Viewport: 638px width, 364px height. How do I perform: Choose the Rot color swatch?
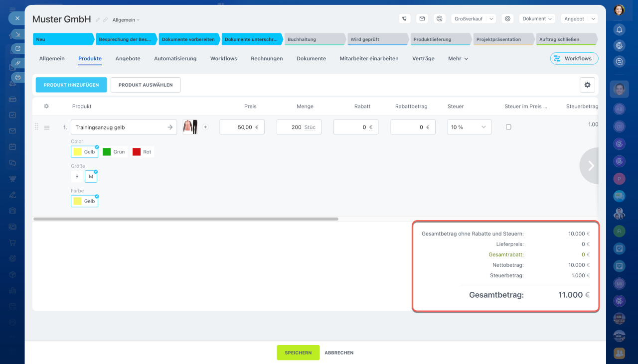[x=142, y=152]
